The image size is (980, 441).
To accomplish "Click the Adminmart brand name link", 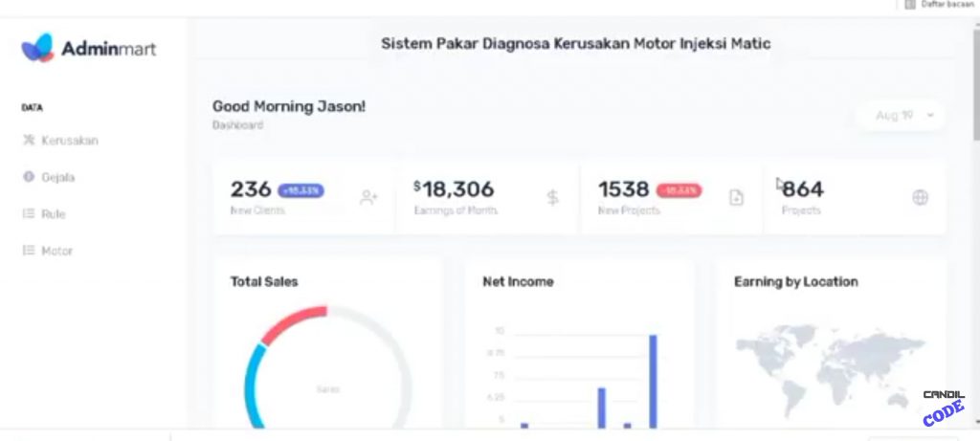I will click(108, 49).
